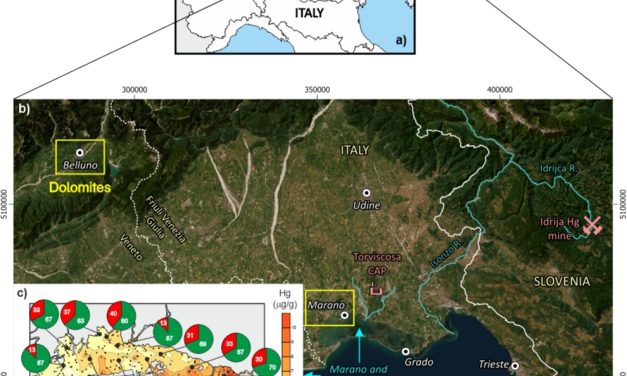The height and width of the screenshot is (376, 627).
Task: Click the 'Marano' label inside yellow box
Action: pyautogui.click(x=326, y=305)
